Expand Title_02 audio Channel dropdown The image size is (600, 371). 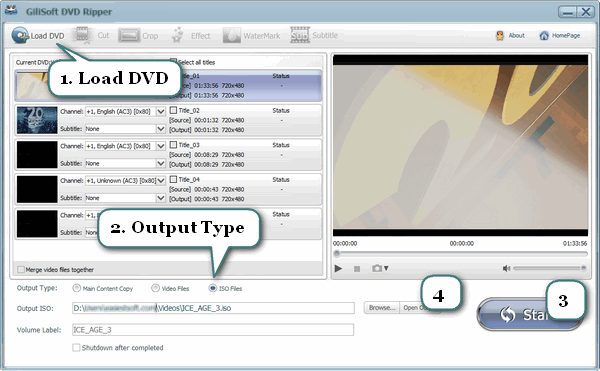tap(161, 112)
